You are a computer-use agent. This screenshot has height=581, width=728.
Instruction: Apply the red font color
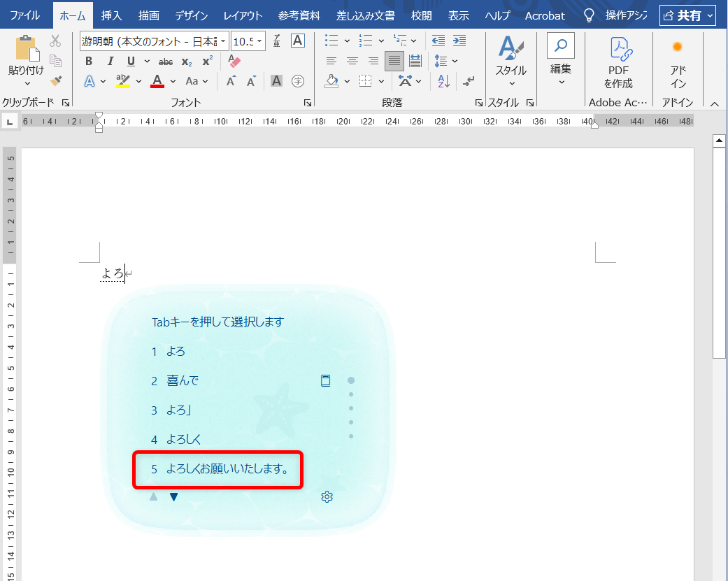click(157, 81)
